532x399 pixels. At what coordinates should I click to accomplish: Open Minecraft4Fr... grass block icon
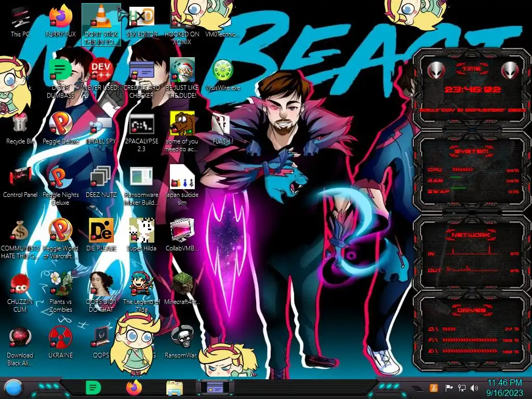(x=182, y=288)
